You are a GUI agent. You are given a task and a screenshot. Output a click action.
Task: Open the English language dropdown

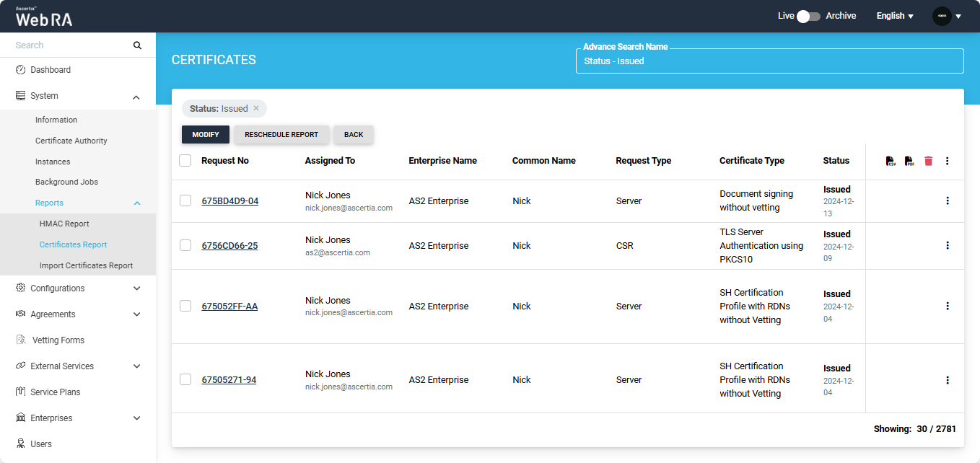click(x=895, y=16)
